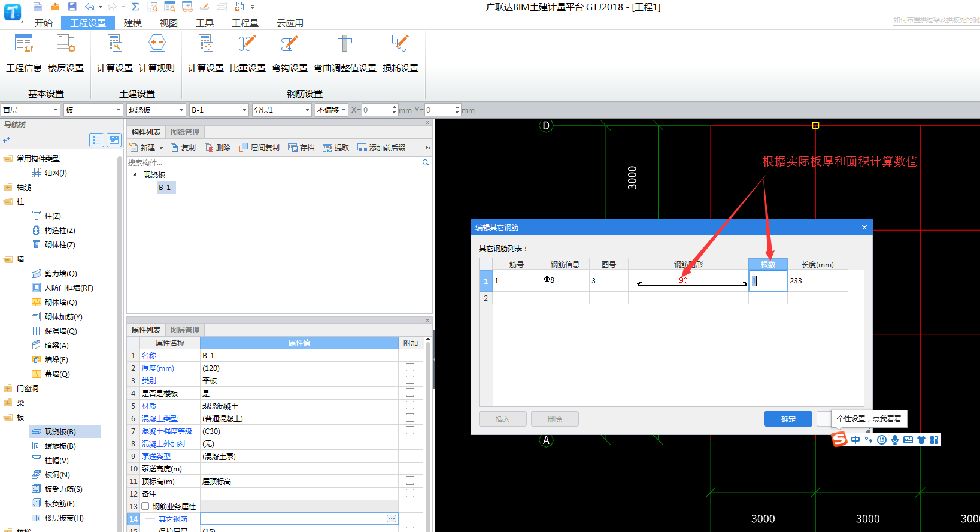Open 弯曲调整值设置 tool
Viewport: 980px width, 532px height.
345,54
